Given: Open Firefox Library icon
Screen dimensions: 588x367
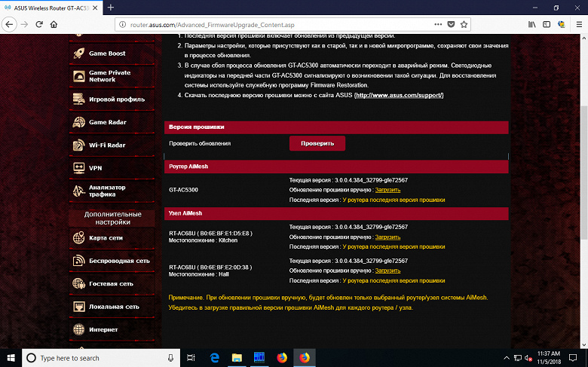Looking at the screenshot, I should click(x=532, y=24).
